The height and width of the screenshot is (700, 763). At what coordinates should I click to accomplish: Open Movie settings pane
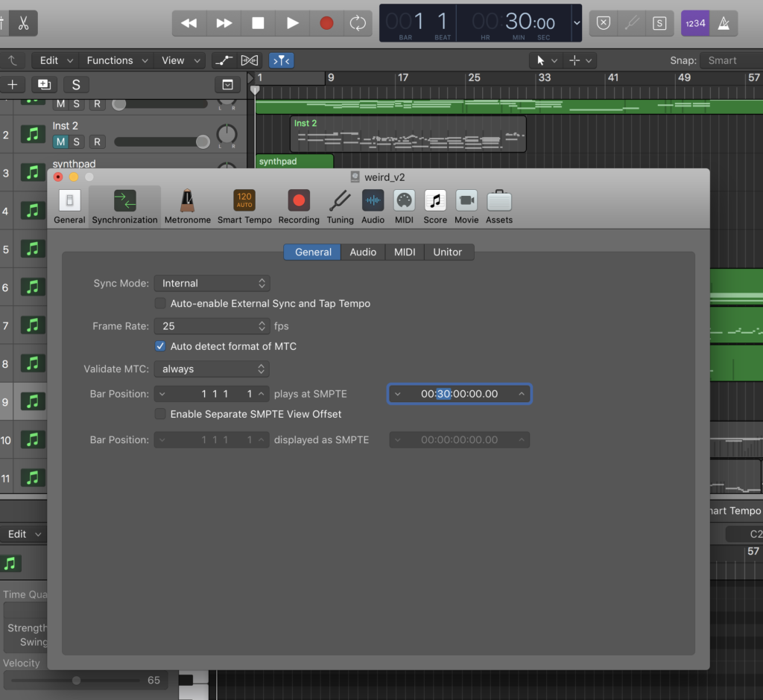click(x=466, y=207)
